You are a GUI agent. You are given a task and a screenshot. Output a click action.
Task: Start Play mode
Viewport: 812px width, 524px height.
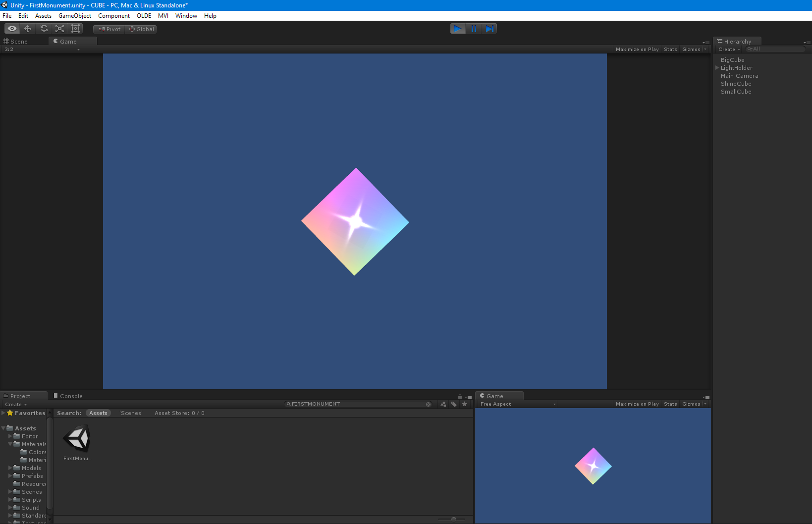tap(458, 29)
